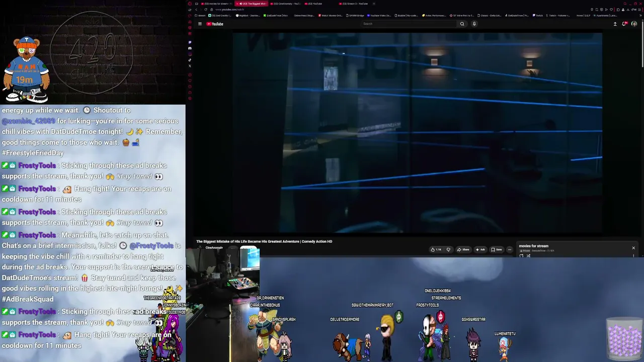Open the 'stream' bookmarks folder
644x362 pixels.
(201, 16)
